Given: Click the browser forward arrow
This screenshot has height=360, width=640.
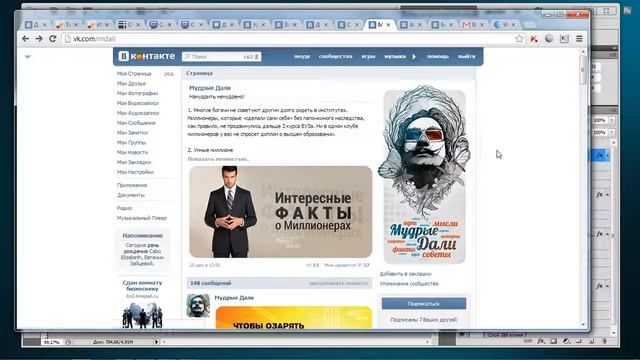Looking at the screenshot, I should (39, 39).
